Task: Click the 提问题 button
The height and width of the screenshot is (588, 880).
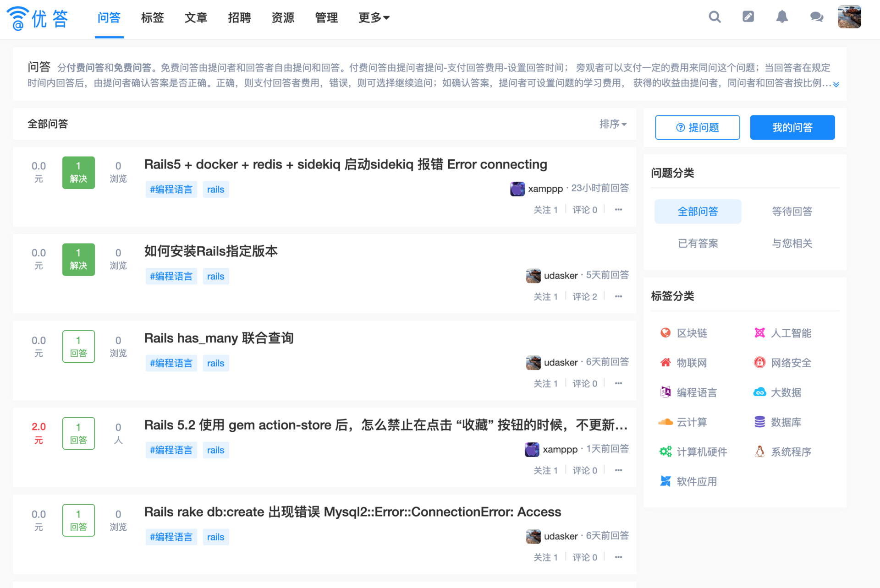Action: click(x=697, y=127)
